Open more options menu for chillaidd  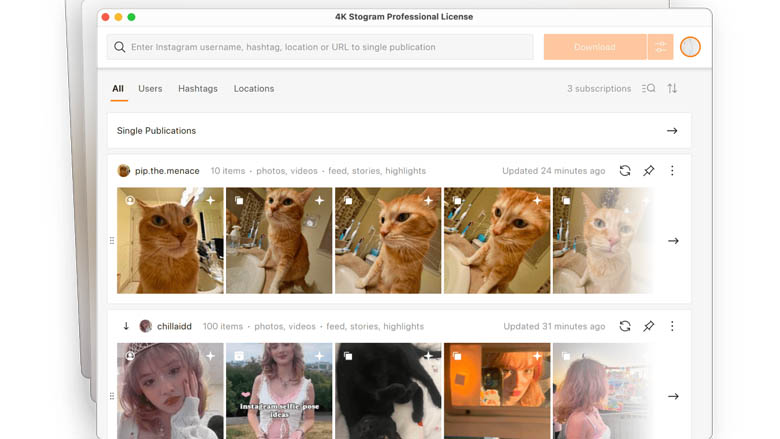coord(672,326)
